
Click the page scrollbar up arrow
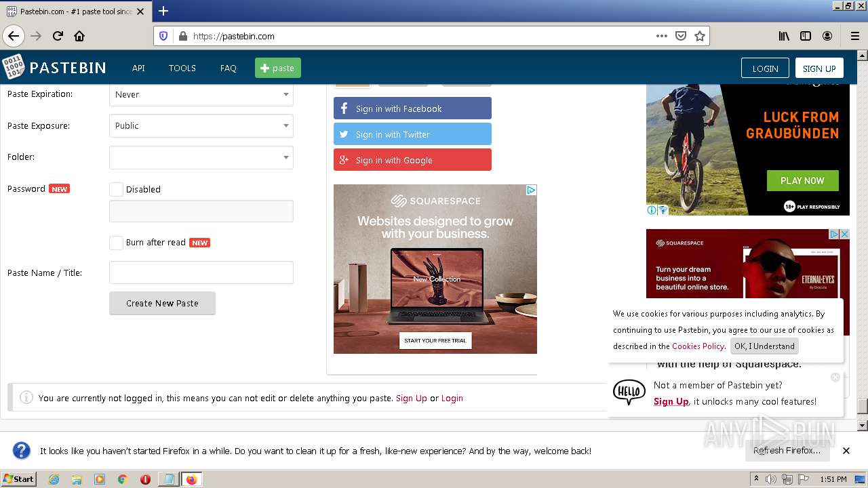(x=862, y=56)
